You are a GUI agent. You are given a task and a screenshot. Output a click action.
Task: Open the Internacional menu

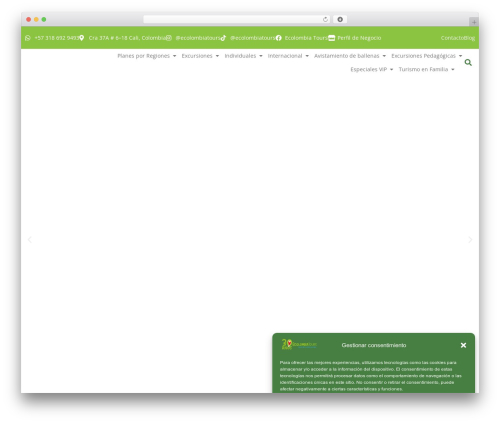285,56
